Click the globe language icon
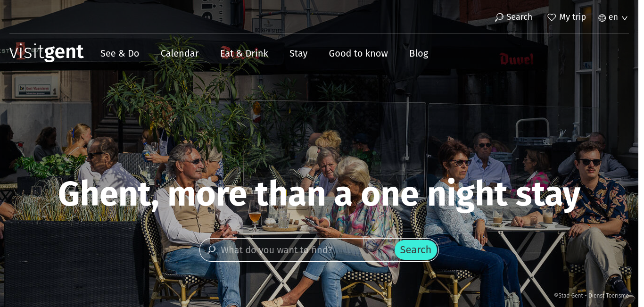Screen dimensions: 644x307 602,18
